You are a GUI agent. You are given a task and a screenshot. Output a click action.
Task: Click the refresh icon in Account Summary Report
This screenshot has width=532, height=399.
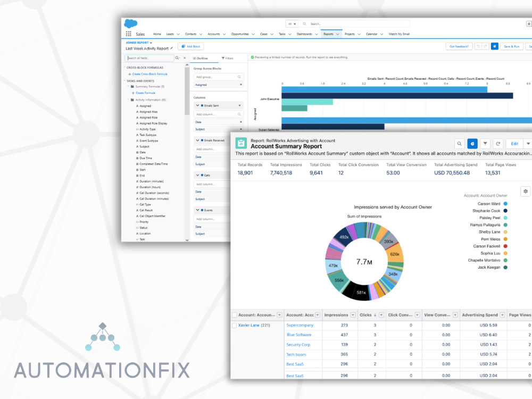498,144
